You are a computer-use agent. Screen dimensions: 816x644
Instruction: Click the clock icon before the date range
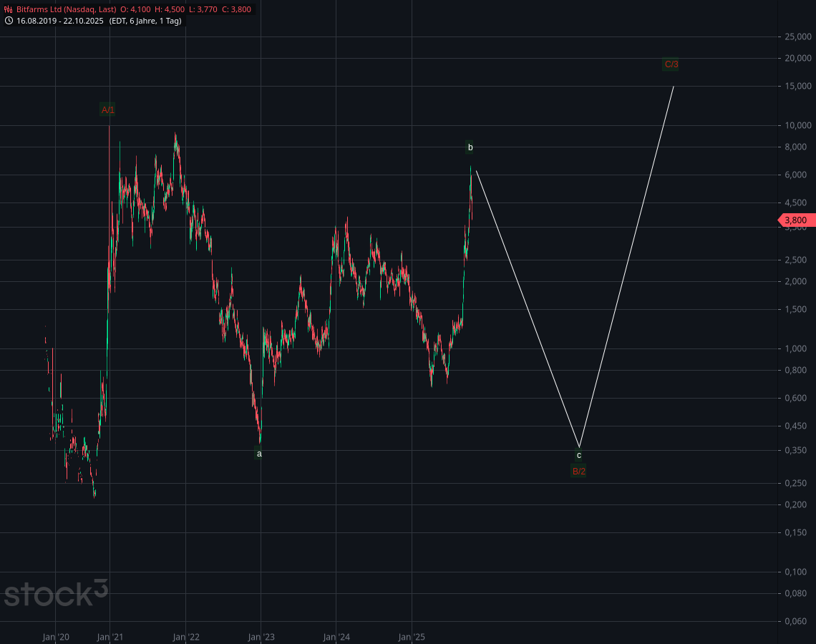coord(9,21)
